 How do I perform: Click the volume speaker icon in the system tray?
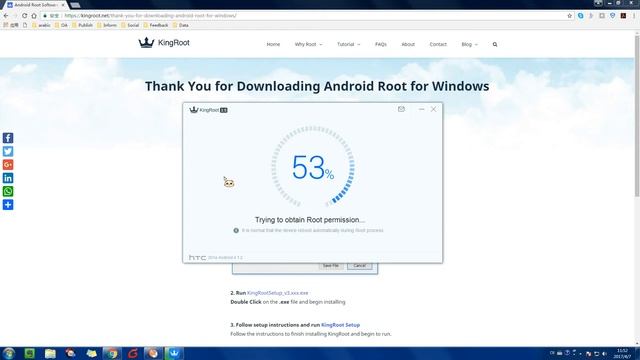pos(604,353)
